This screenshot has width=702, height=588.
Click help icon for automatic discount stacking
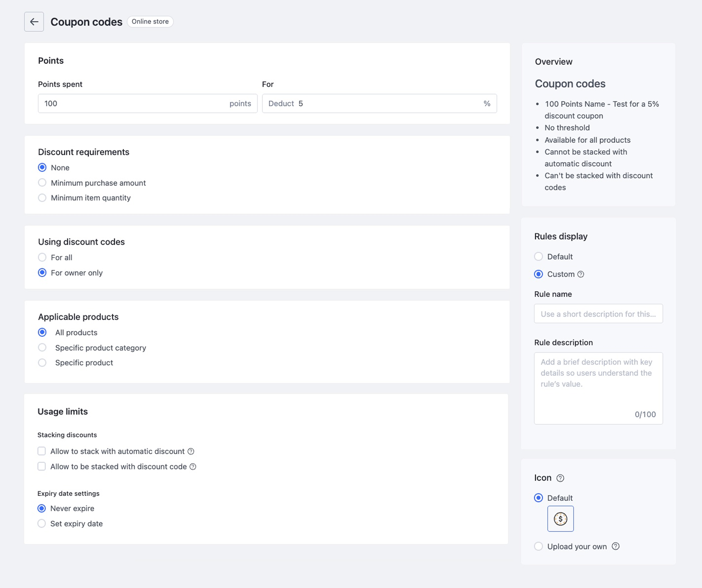tap(191, 451)
